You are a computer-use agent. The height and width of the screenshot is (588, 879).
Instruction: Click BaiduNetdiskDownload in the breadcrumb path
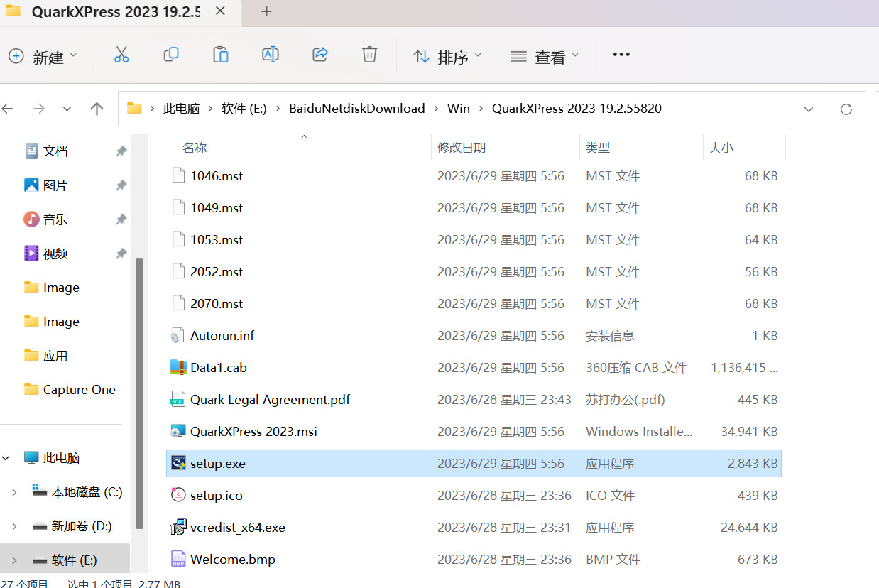[356, 109]
